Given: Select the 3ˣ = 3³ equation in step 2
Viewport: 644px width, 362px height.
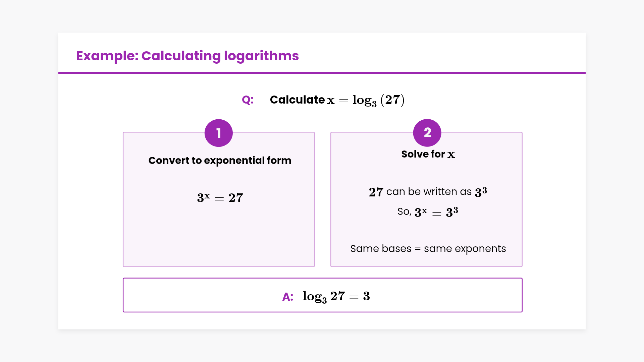Looking at the screenshot, I should (436, 212).
